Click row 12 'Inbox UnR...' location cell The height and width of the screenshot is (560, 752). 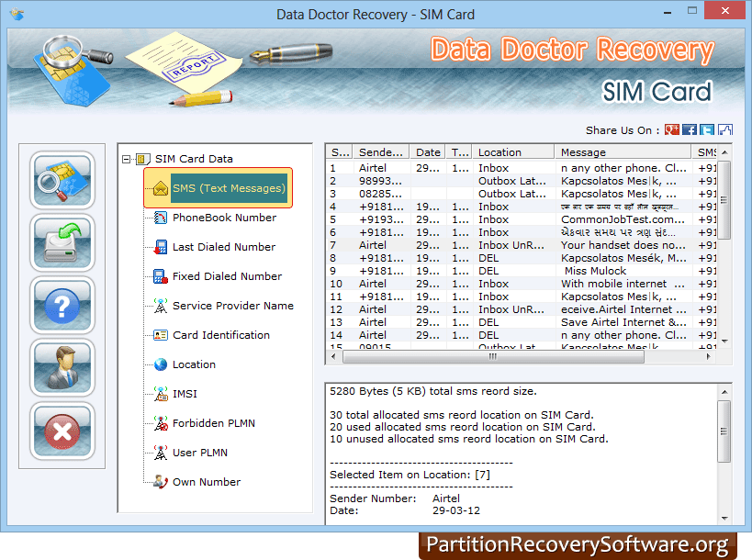[511, 309]
